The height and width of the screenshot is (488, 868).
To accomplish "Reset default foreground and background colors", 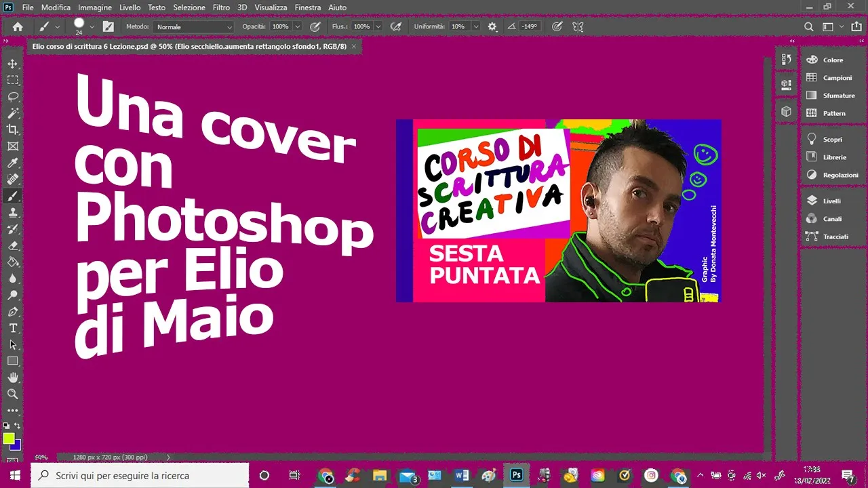I will point(6,426).
